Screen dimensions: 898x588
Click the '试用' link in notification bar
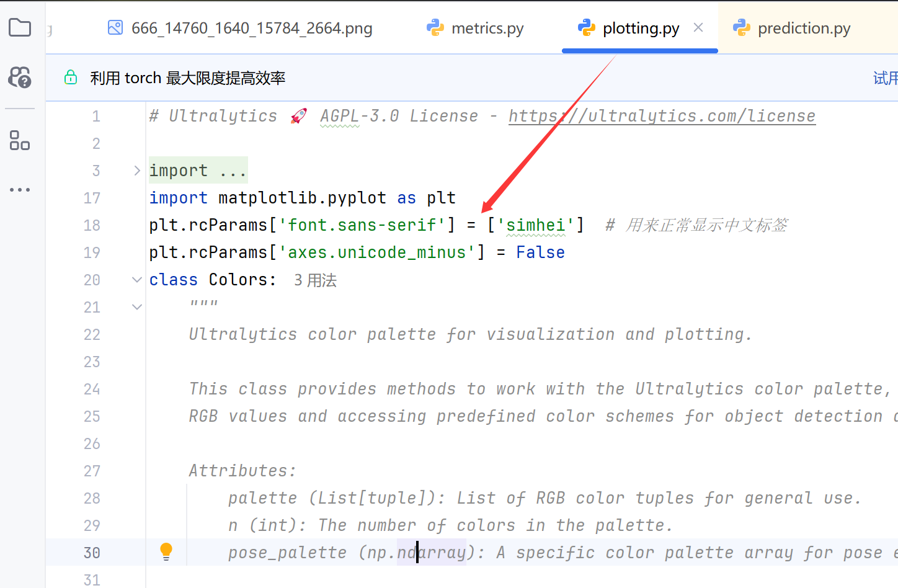886,78
